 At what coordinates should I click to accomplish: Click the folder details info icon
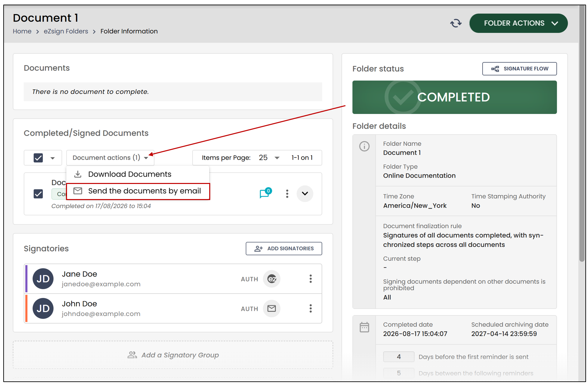pyautogui.click(x=364, y=146)
